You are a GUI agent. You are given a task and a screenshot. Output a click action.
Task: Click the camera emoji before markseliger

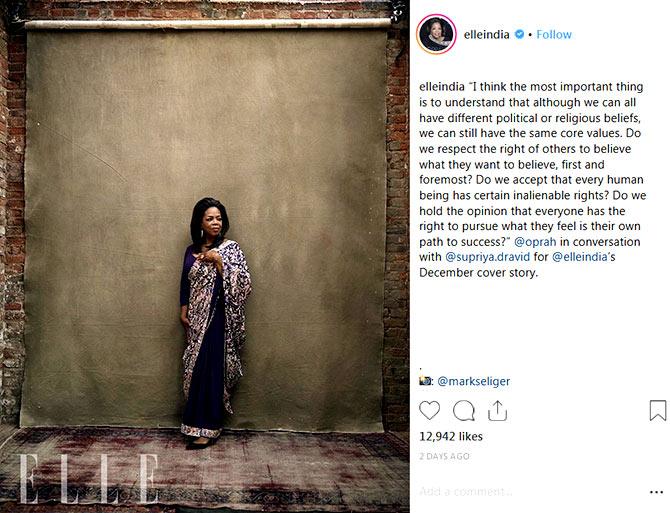(426, 381)
